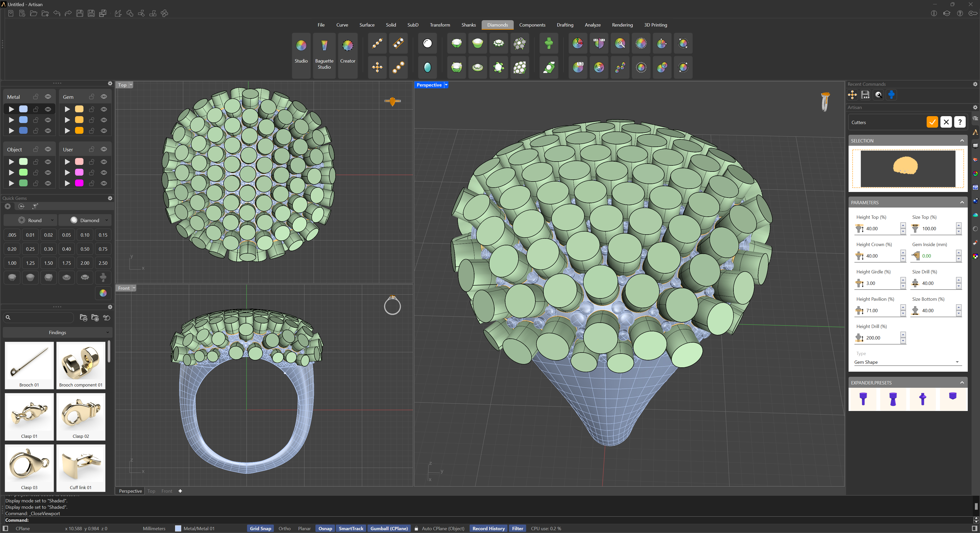980x533 pixels.
Task: Select the 0.05 carat quick gem size
Action: [x=67, y=235]
